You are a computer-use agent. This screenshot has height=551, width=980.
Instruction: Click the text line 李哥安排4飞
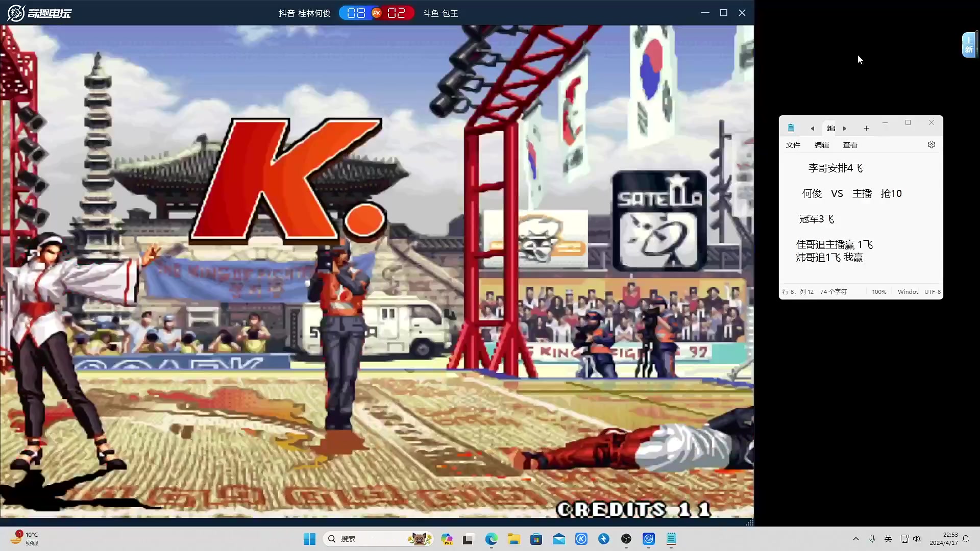coord(835,168)
